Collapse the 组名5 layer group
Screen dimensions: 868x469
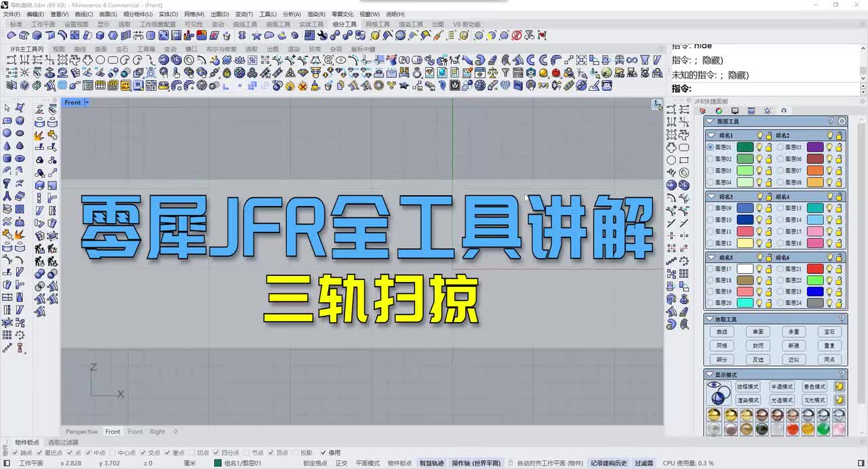pos(711,258)
